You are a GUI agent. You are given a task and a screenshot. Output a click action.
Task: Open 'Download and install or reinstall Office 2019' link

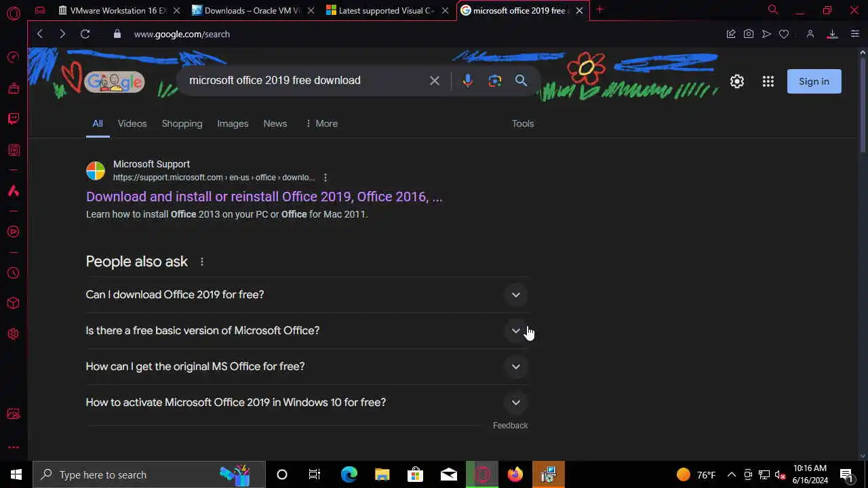(264, 197)
